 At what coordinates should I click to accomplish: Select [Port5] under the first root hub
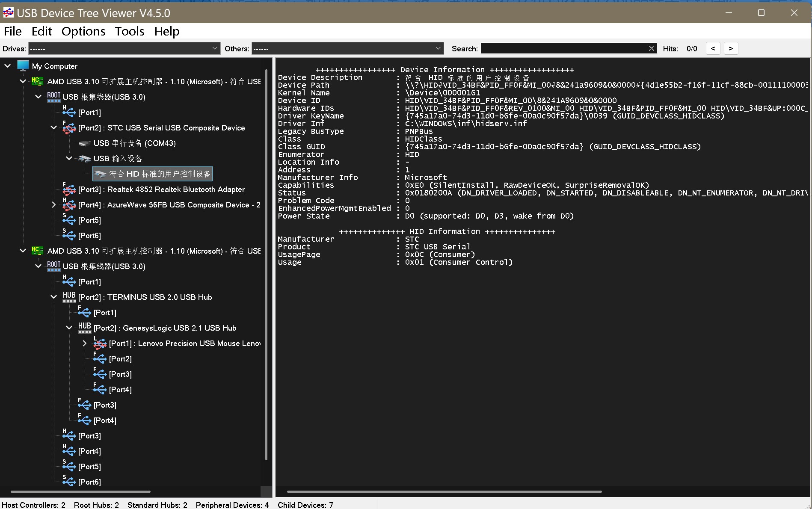coord(89,220)
